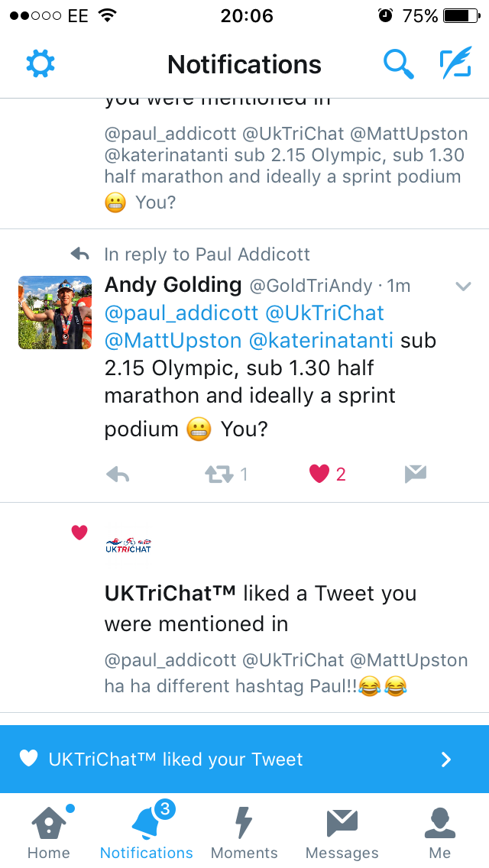Compose a new tweet
Viewport: 489px width, 868px height.
tap(455, 64)
